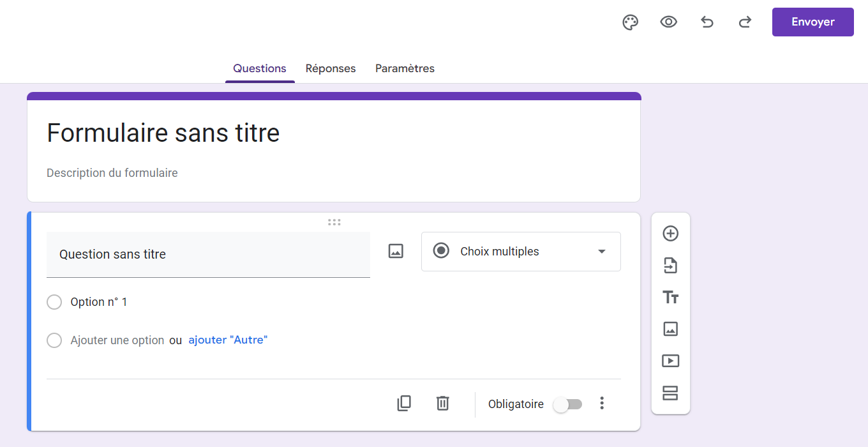The width and height of the screenshot is (868, 447).
Task: Add a new question
Action: tap(670, 234)
